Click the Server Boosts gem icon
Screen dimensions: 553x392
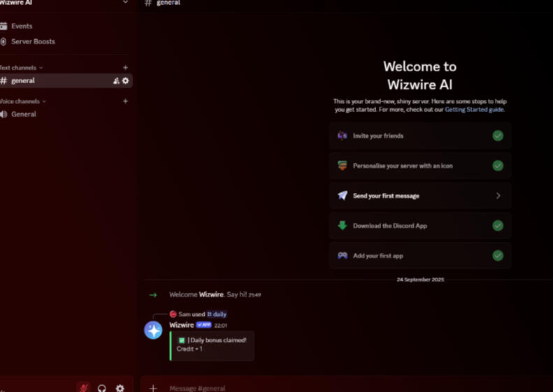pyautogui.click(x=3, y=42)
